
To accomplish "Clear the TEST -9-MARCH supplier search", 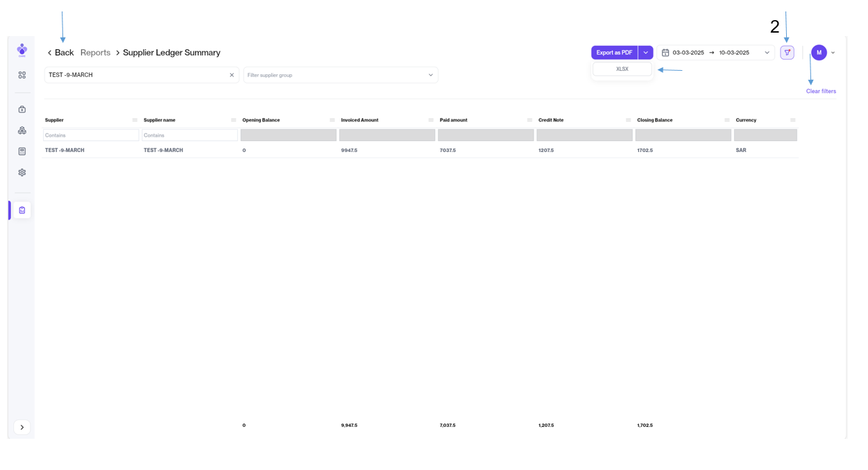I will [232, 75].
